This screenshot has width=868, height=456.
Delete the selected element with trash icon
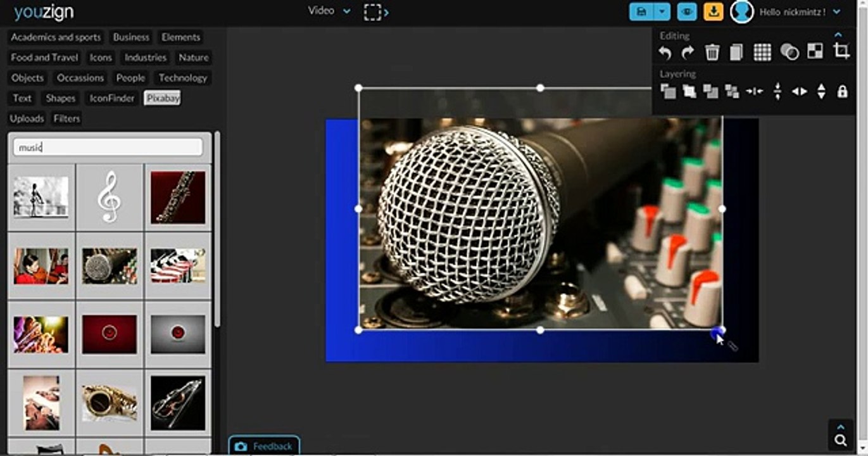click(712, 52)
